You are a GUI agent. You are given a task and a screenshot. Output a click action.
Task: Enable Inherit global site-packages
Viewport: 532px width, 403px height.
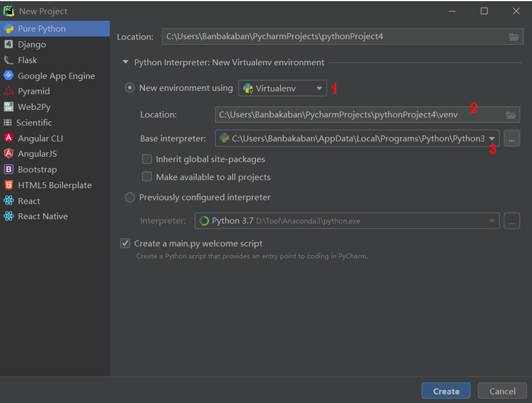pyautogui.click(x=147, y=159)
